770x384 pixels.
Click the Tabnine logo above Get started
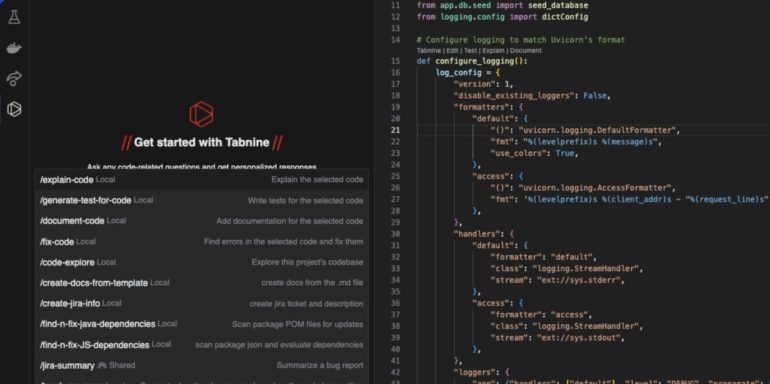[x=201, y=114]
